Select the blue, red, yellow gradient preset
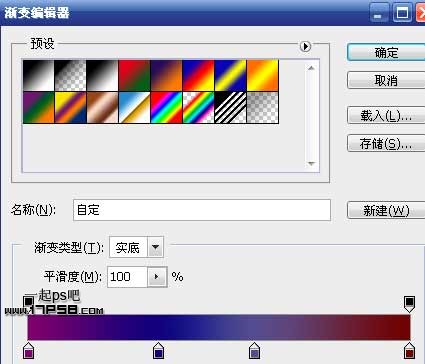 198,75
